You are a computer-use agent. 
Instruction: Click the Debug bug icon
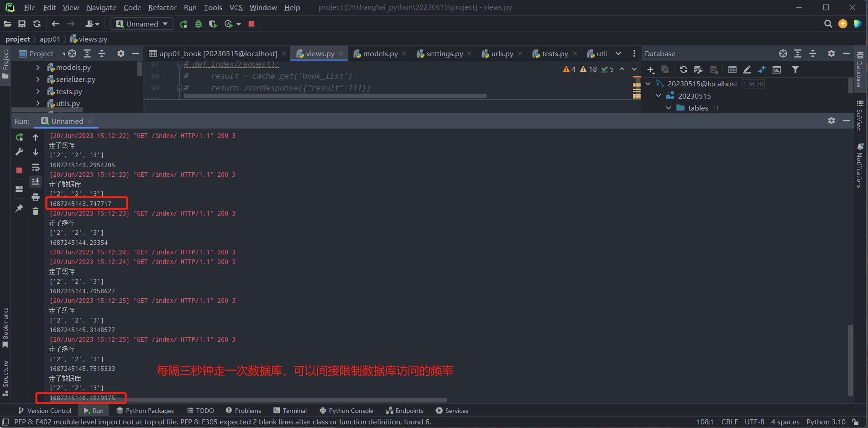199,24
